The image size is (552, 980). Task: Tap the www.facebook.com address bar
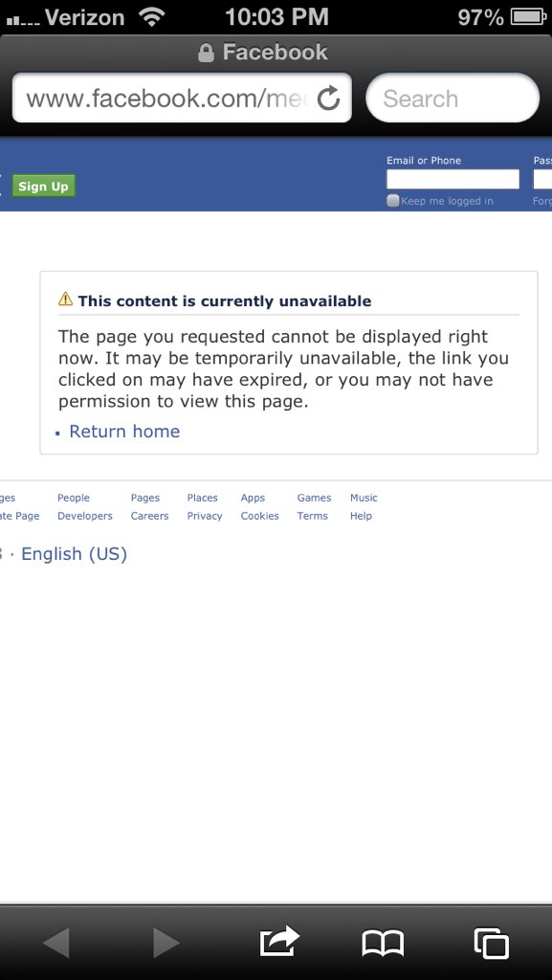coord(182,99)
